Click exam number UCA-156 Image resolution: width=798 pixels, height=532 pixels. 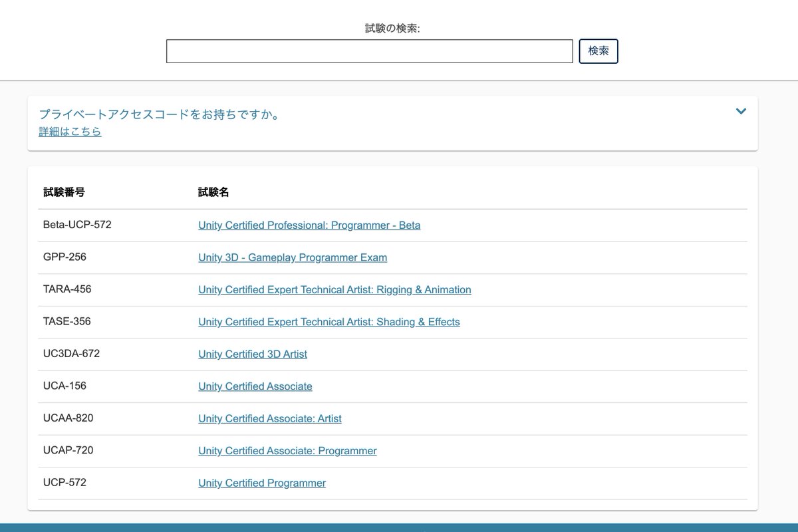pos(65,386)
